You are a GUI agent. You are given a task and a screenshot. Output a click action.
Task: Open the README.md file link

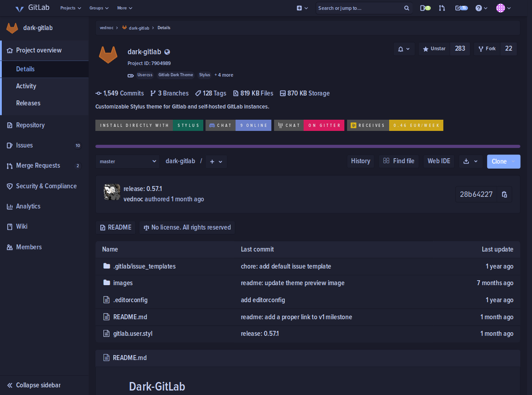click(x=130, y=317)
